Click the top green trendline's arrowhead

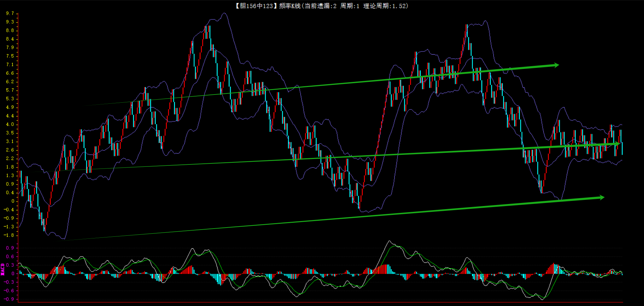pyautogui.click(x=556, y=65)
